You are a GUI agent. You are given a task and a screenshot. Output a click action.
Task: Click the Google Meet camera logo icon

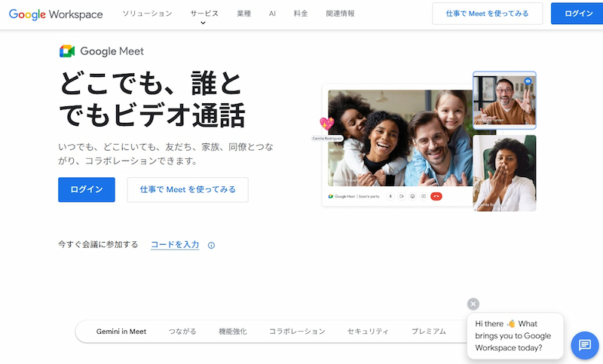tap(67, 51)
